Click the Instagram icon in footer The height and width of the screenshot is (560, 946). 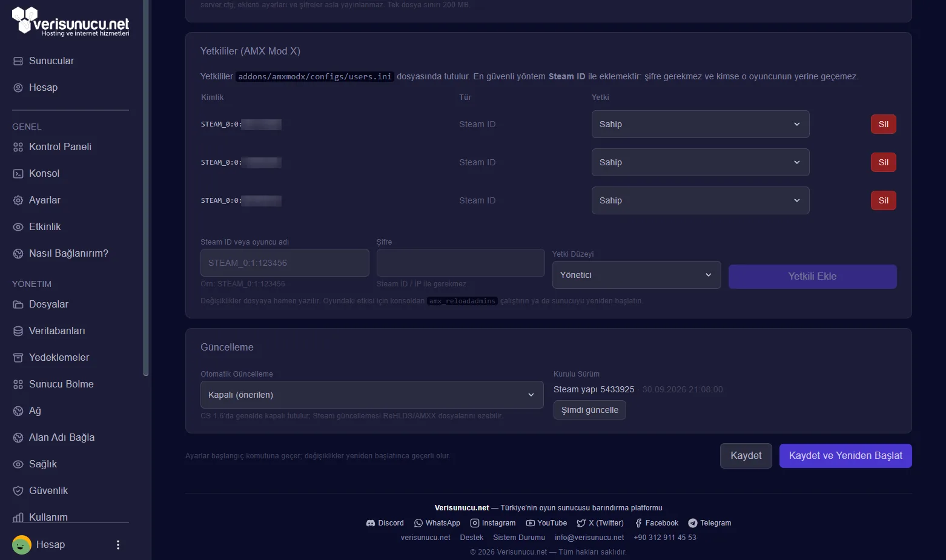click(475, 523)
